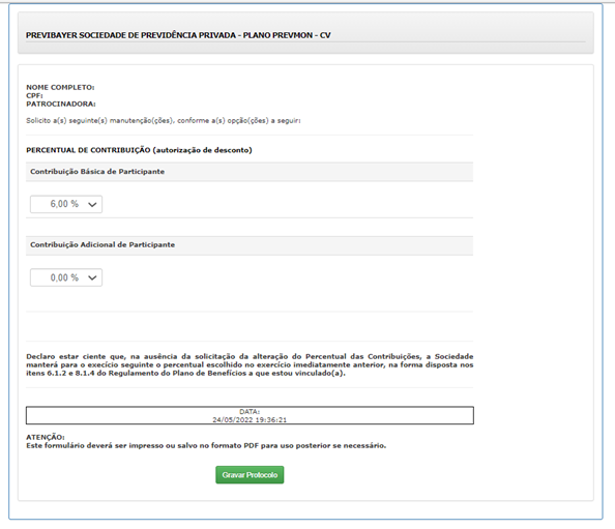Viewport: 615px width, 529px height.
Task: Click the 'Declaro estar ciente que' declaration paragraph
Action: pos(249,365)
